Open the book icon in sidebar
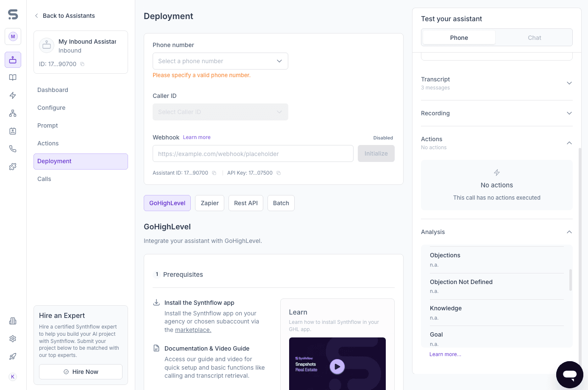 click(x=13, y=78)
